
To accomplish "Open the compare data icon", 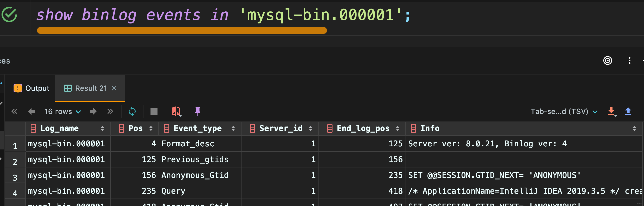I will (176, 111).
